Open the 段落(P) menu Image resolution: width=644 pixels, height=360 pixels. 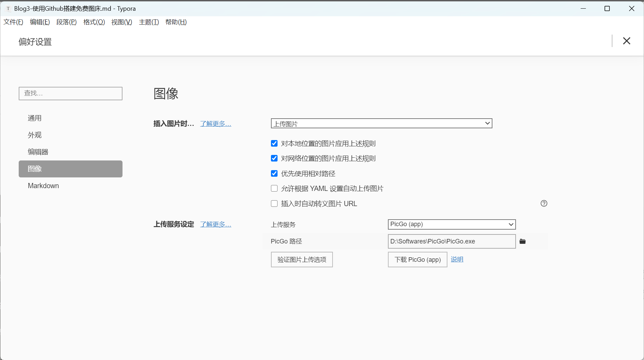pos(66,22)
